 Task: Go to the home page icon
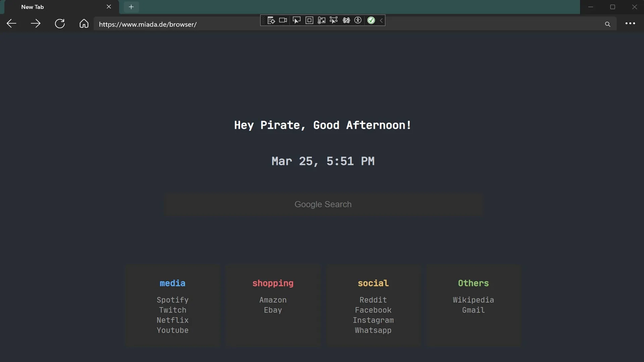[84, 23]
